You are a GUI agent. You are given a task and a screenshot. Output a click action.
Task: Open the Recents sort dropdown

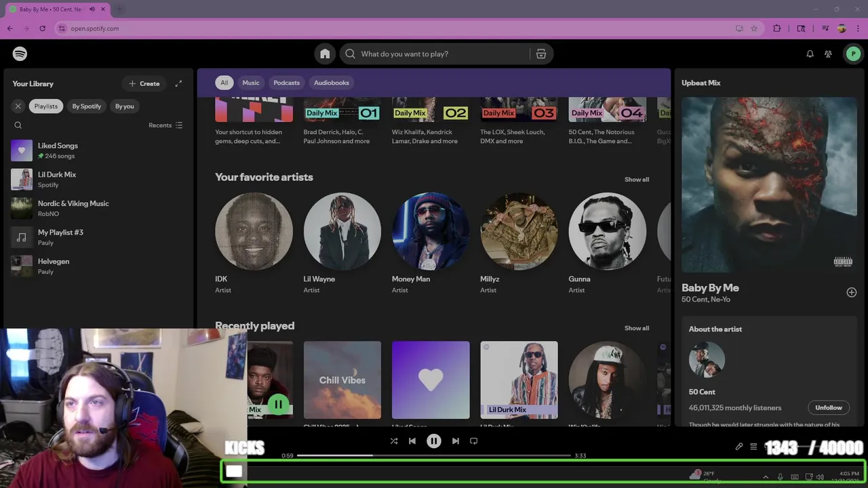click(x=165, y=125)
